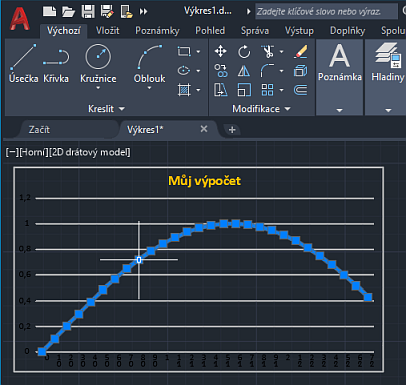Click the [−] viewport control
Screen dimensions: 406x385
coord(12,152)
